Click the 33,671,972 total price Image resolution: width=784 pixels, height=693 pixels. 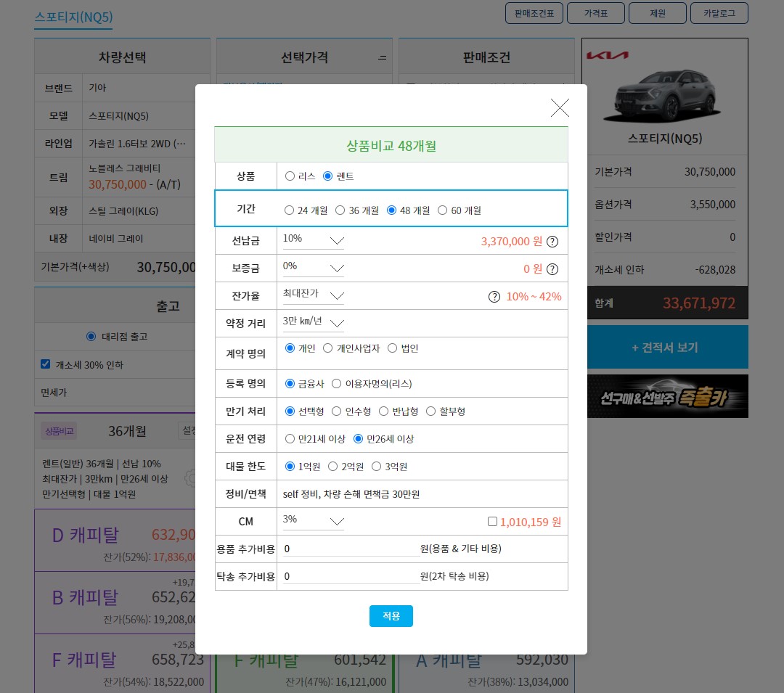698,303
